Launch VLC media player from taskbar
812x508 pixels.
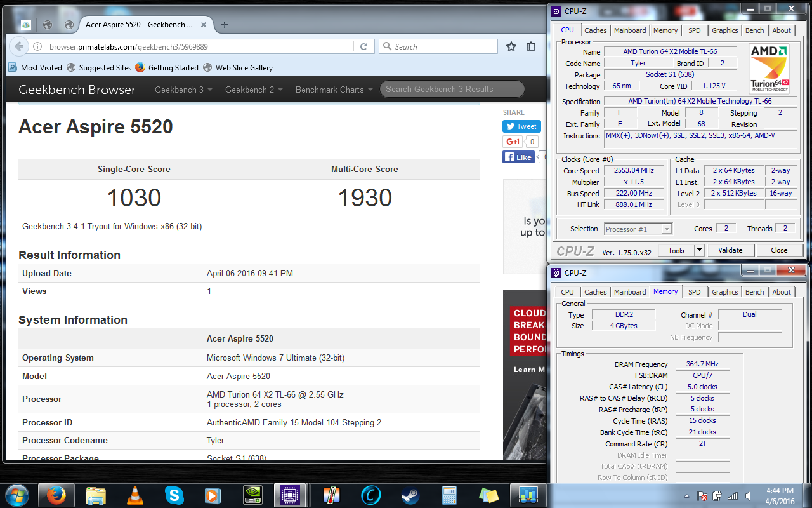coord(135,495)
